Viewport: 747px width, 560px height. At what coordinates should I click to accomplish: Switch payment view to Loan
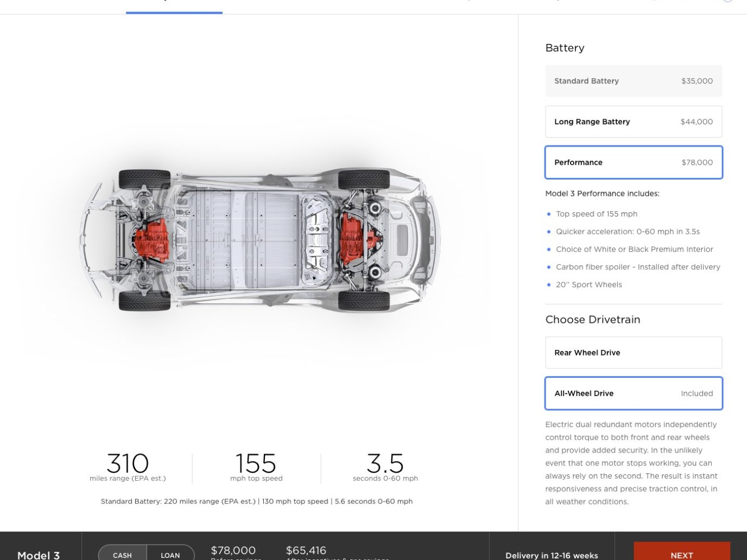pyautogui.click(x=170, y=553)
